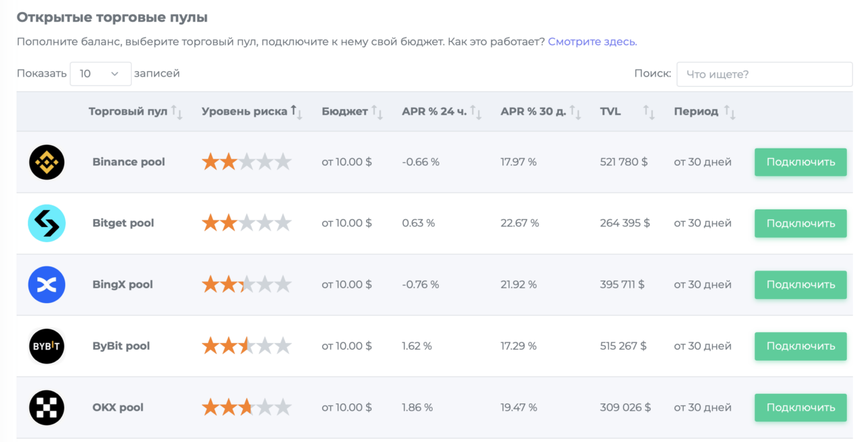Sort by Уровень риска column arrows
Screen dimensions: 868x442
(x=296, y=112)
